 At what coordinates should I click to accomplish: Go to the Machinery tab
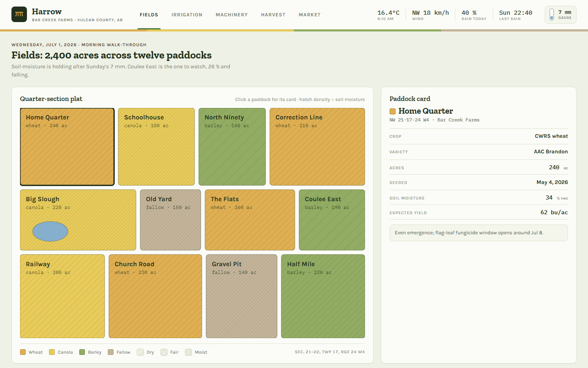[232, 15]
